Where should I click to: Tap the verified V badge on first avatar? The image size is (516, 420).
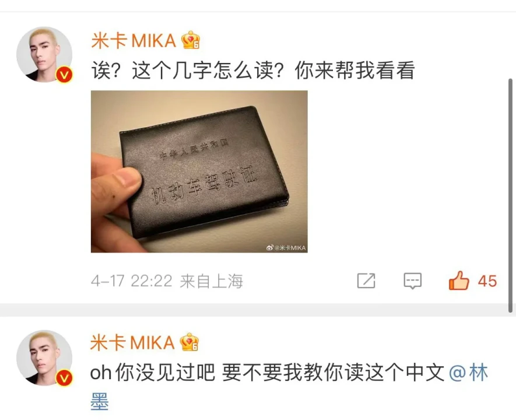[x=64, y=75]
